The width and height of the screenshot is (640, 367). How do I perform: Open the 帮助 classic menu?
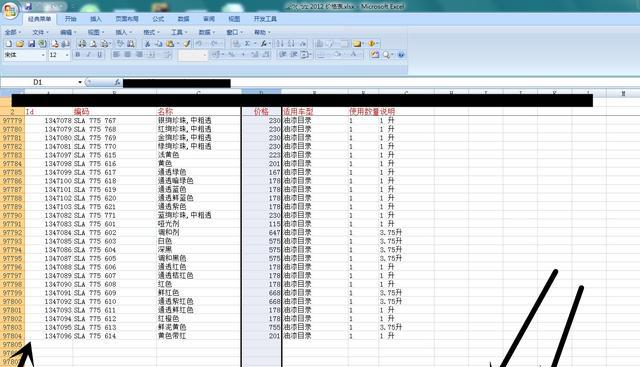262,32
